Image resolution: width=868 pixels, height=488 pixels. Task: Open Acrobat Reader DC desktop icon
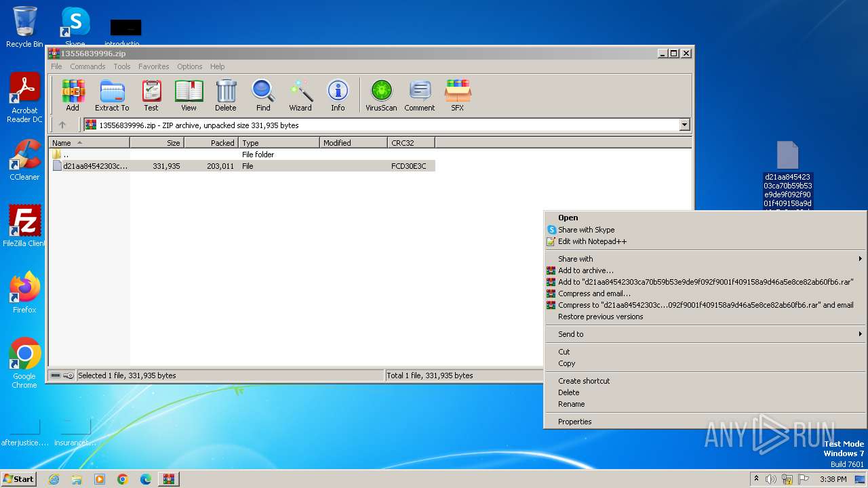(x=24, y=98)
